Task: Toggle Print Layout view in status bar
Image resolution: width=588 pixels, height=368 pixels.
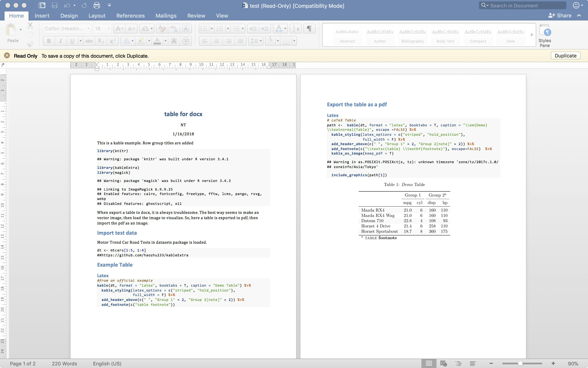Action: (x=429, y=363)
